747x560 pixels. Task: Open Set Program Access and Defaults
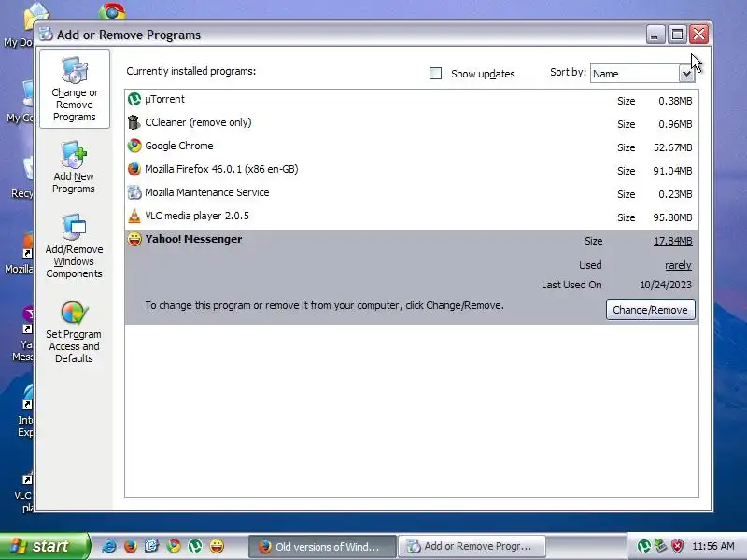point(74,332)
